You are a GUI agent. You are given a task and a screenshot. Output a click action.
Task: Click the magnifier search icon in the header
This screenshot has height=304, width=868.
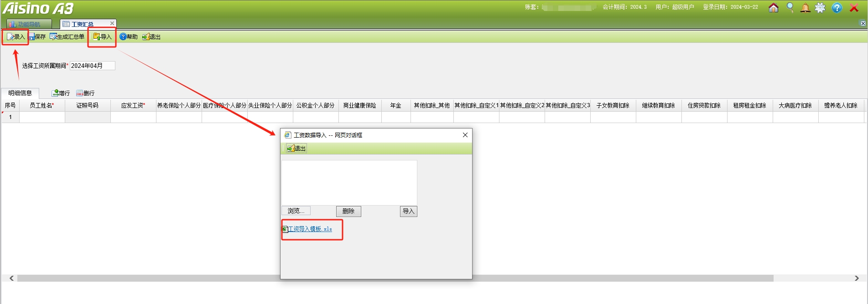click(790, 8)
